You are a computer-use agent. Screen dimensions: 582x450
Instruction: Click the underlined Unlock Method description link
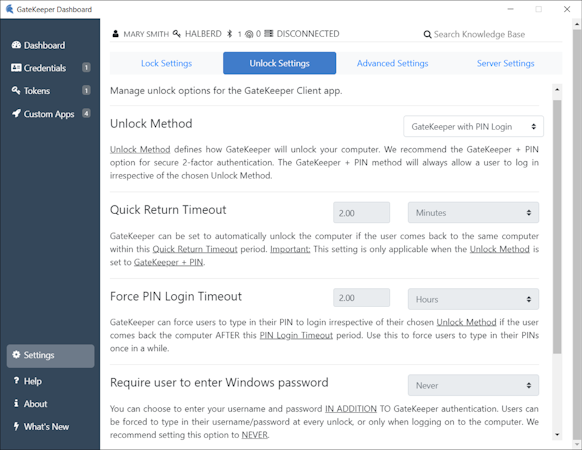[140, 150]
